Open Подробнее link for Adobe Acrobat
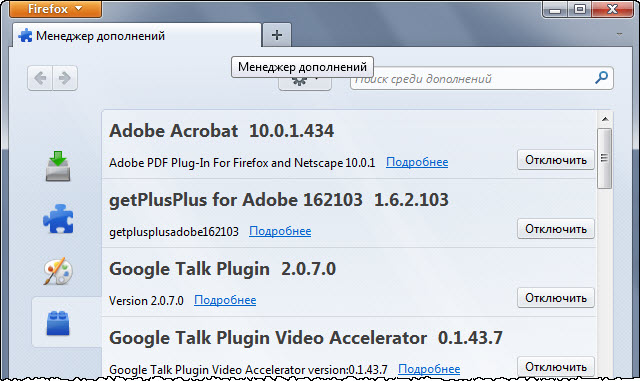The image size is (641, 381). point(417,162)
